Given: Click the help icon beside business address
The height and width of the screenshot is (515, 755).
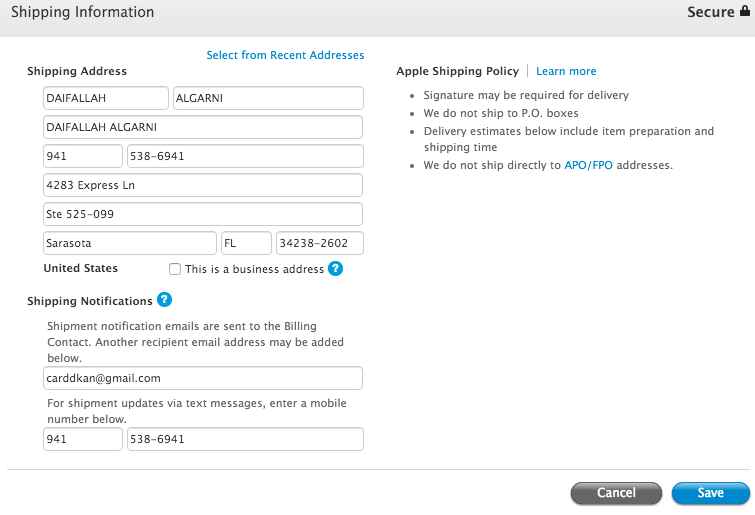Looking at the screenshot, I should 336,268.
